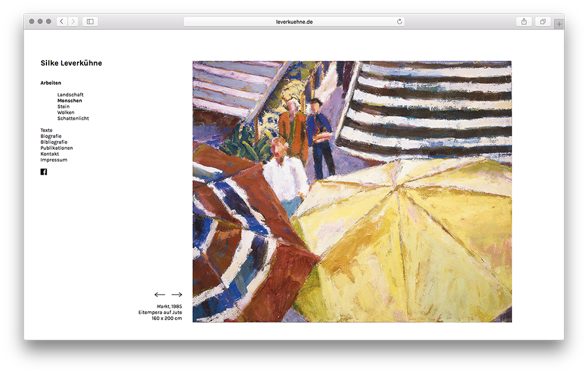588x374 pixels.
Task: Go forward with Safari's forward arrow
Action: click(x=73, y=22)
